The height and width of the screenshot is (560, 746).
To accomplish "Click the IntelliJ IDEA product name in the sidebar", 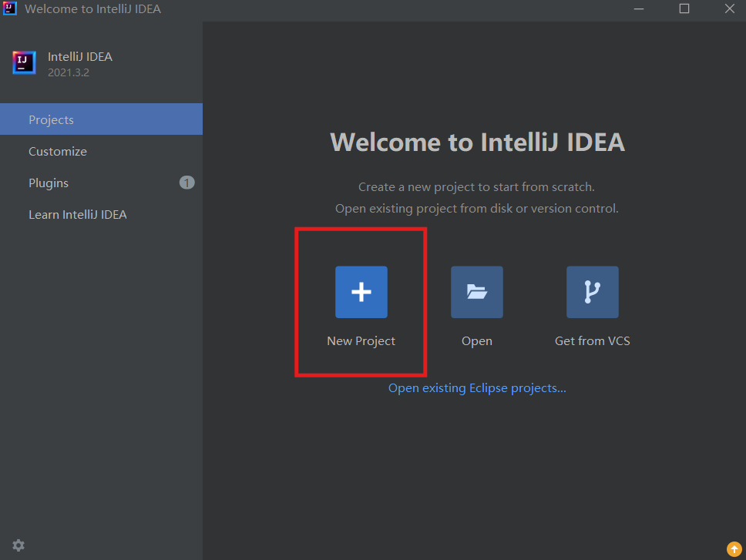I will click(x=80, y=56).
